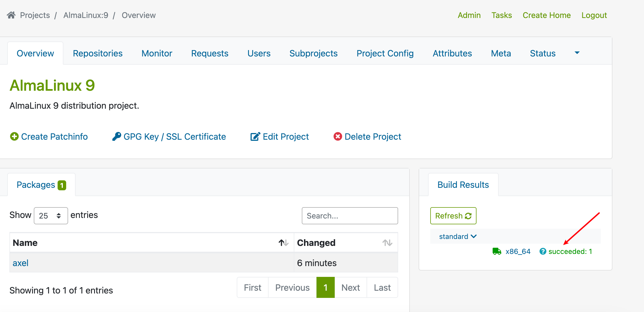Open the Attributes tab
Screen dimensions: 644x312
(452, 53)
